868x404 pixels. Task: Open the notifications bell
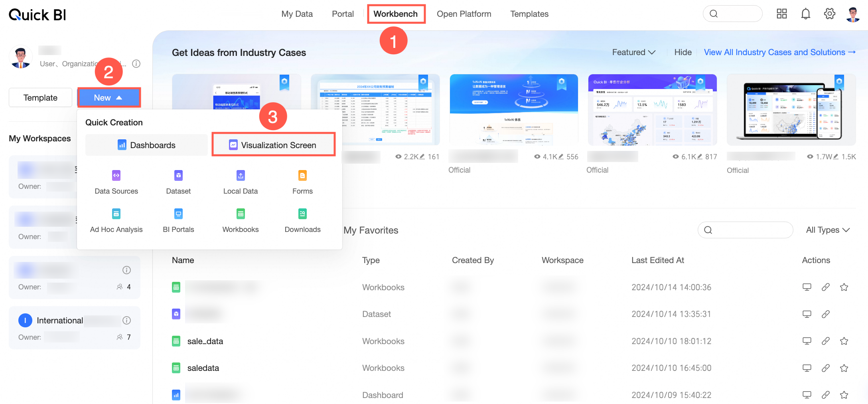click(x=805, y=14)
